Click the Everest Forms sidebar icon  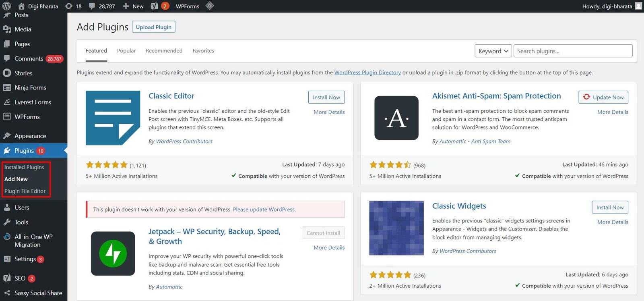[7, 102]
